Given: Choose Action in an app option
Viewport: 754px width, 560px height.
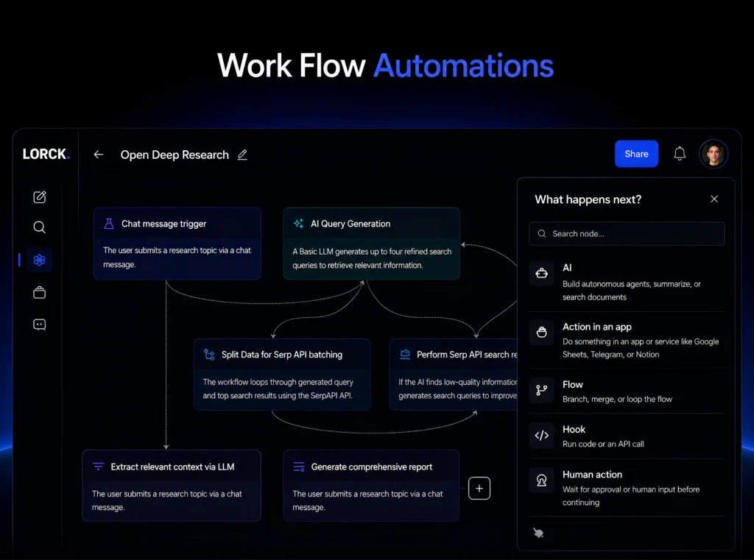Looking at the screenshot, I should pos(627,340).
